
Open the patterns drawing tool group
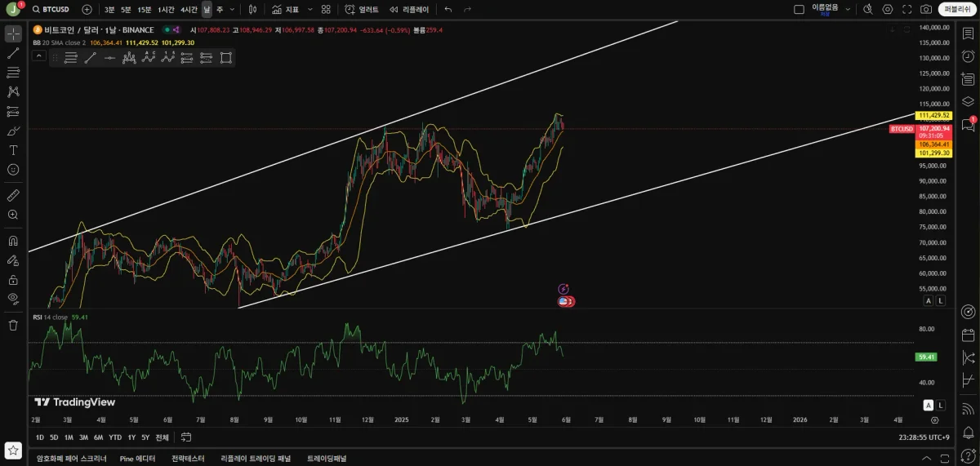tap(13, 92)
